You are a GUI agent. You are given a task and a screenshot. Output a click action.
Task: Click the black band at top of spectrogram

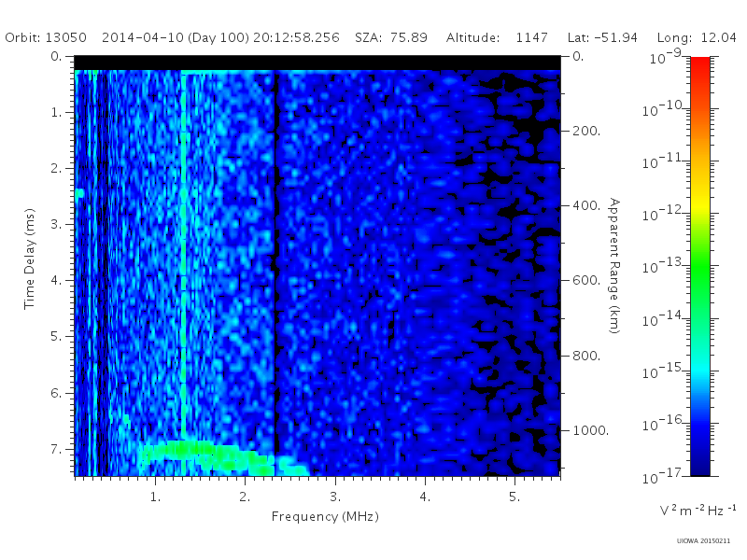(317, 63)
